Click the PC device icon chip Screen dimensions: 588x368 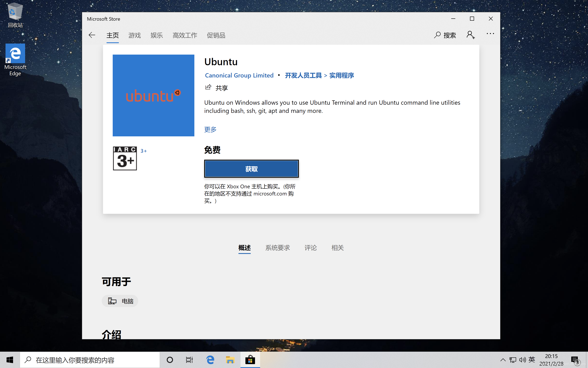pos(112,301)
